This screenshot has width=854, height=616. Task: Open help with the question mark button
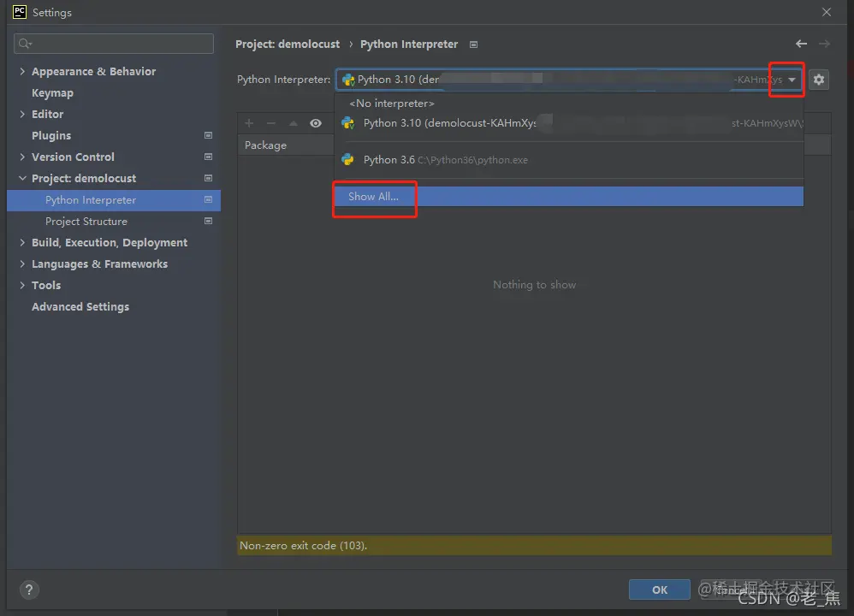[x=29, y=589]
